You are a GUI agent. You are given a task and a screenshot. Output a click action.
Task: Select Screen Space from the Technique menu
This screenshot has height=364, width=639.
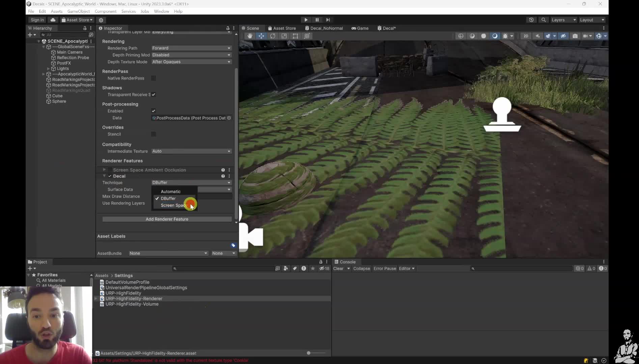coord(174,205)
